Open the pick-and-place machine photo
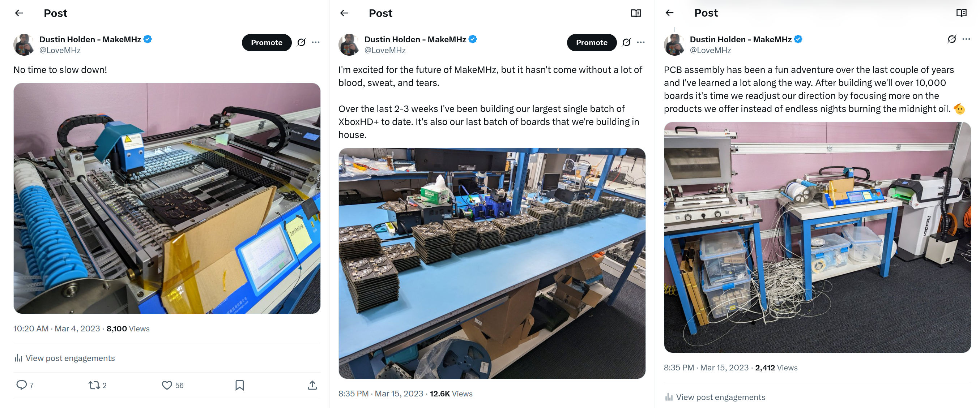Viewport: 980px width, 408px height. pos(167,198)
